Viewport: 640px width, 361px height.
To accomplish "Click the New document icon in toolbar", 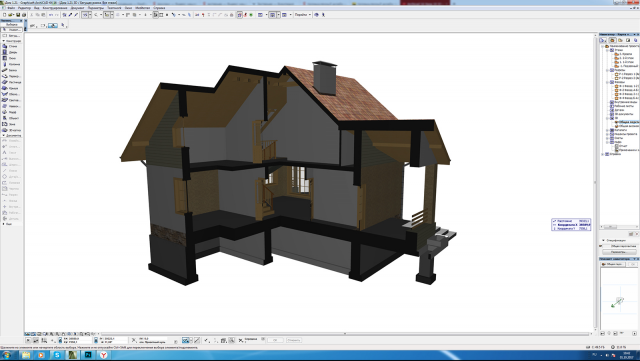I will tap(4, 15).
